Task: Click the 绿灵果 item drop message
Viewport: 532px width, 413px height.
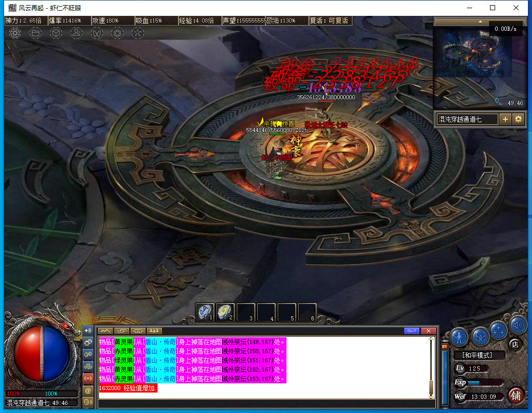Action: coord(192,360)
